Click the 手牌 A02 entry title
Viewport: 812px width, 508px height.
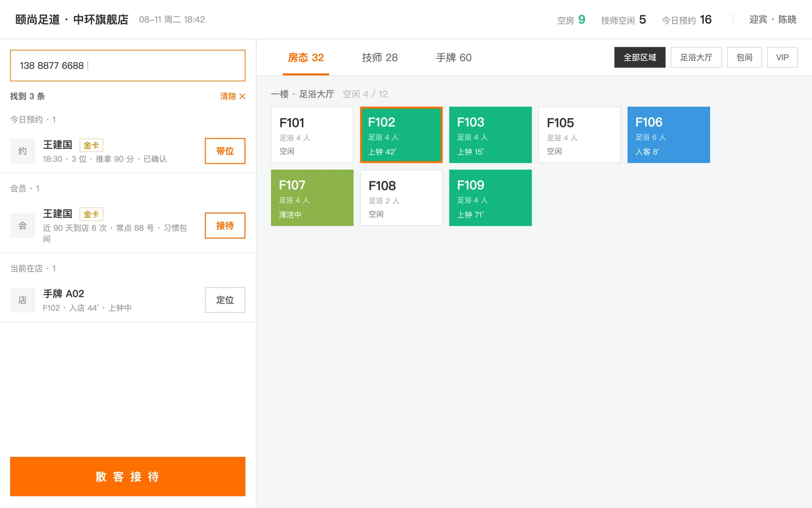click(63, 294)
